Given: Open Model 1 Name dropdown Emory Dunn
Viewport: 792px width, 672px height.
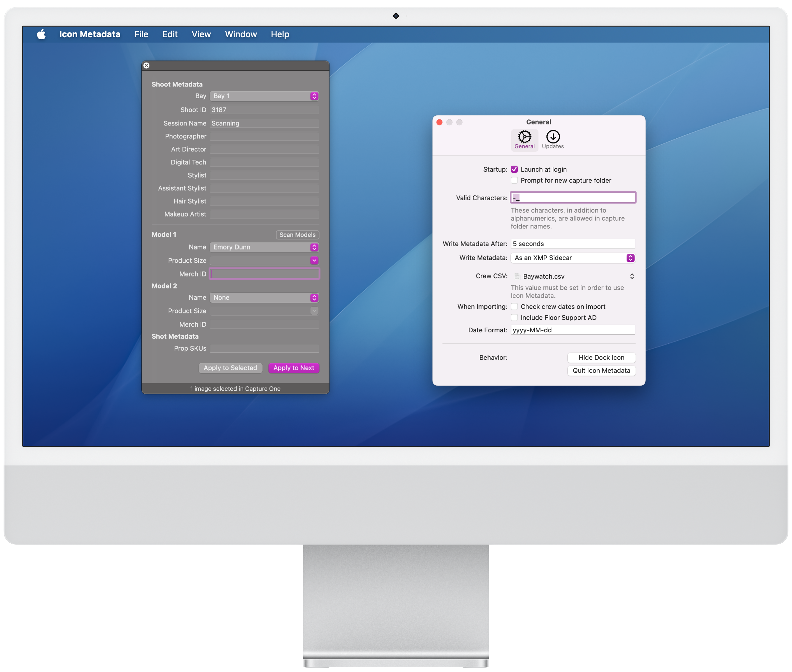Looking at the screenshot, I should [264, 247].
